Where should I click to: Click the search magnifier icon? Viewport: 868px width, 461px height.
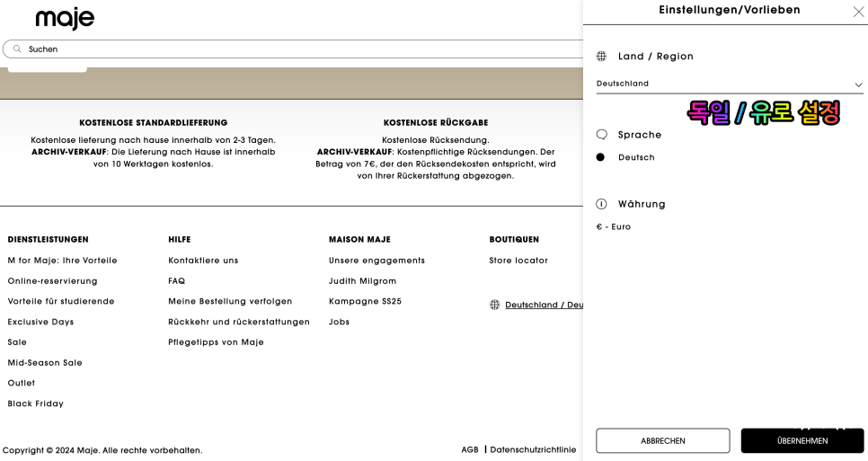(17, 49)
